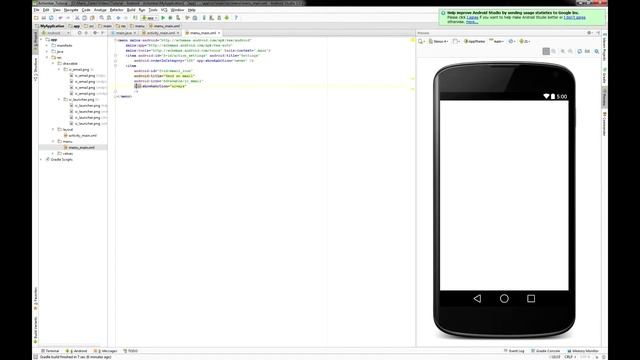This screenshot has width=640, height=360.
Task: Open the Messages tool window tab
Action: point(106,351)
